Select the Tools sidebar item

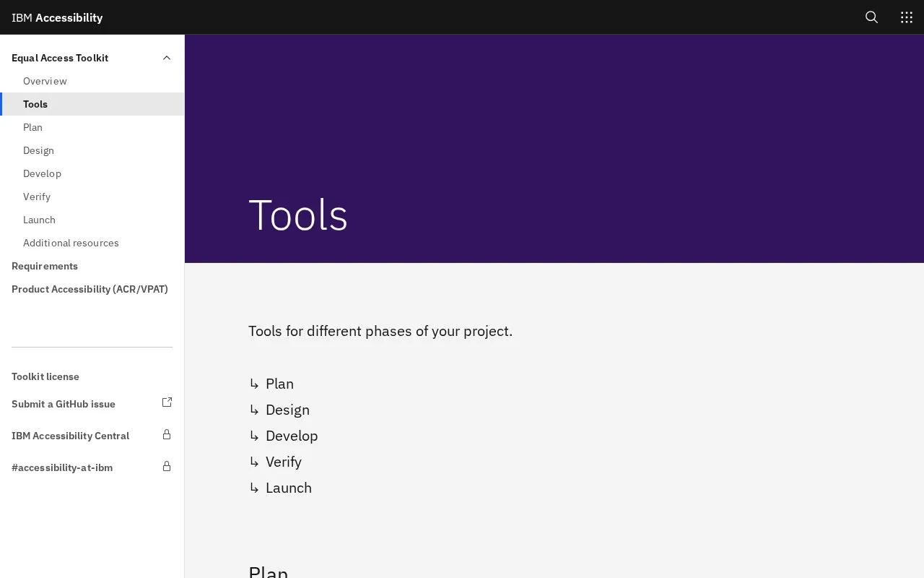pos(92,104)
